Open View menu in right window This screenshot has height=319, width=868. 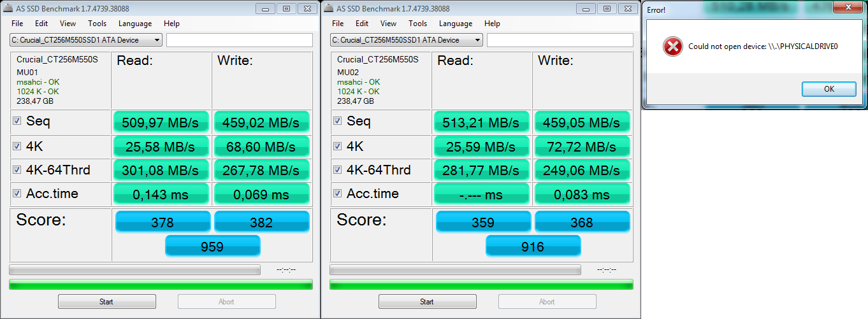(x=388, y=24)
